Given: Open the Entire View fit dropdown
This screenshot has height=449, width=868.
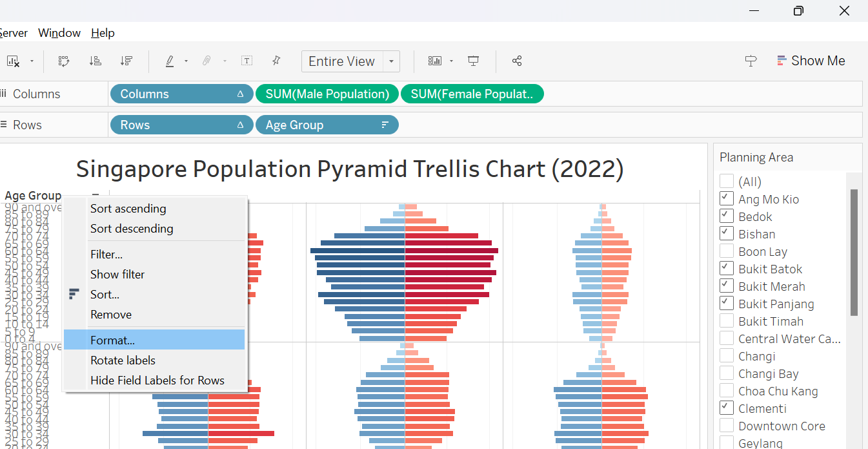Looking at the screenshot, I should (x=391, y=61).
